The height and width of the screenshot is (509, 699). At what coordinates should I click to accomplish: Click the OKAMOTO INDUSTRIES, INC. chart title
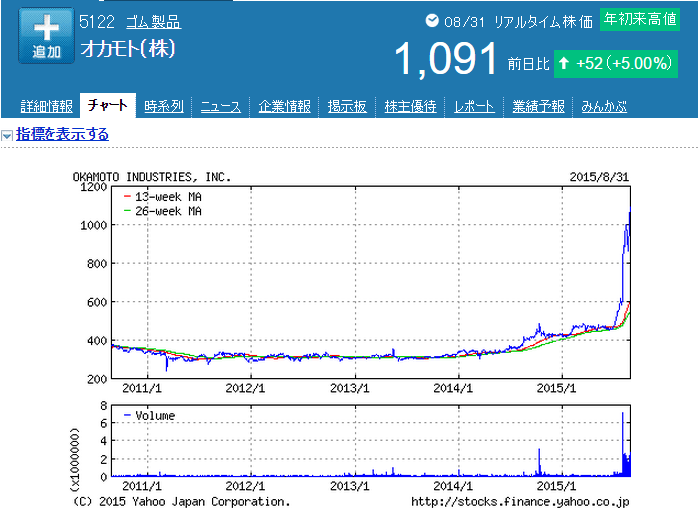[x=152, y=177]
